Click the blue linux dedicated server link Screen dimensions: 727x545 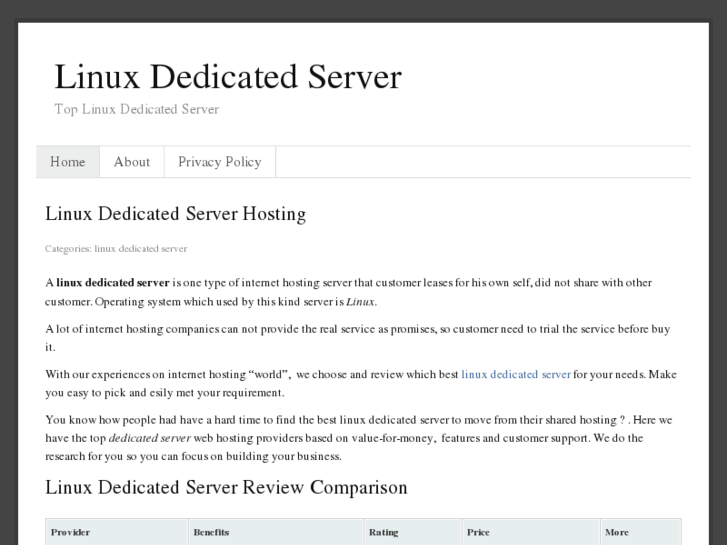click(x=516, y=374)
